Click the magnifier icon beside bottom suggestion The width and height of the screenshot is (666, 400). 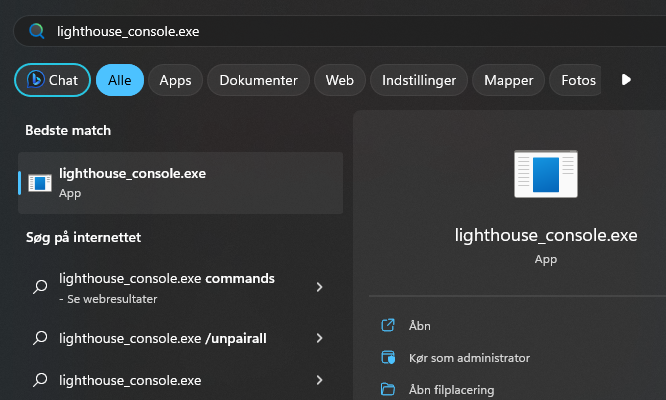coord(40,380)
